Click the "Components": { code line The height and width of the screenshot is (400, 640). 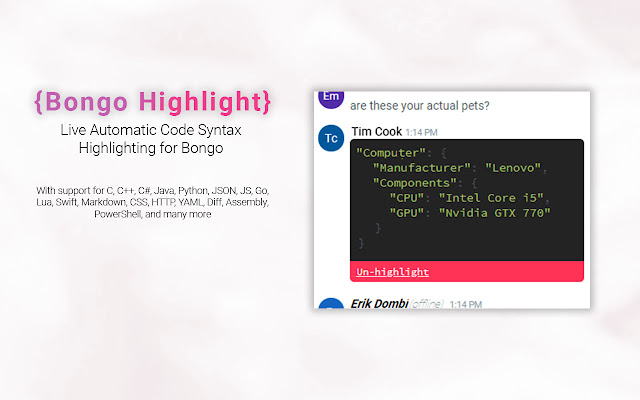click(424, 183)
